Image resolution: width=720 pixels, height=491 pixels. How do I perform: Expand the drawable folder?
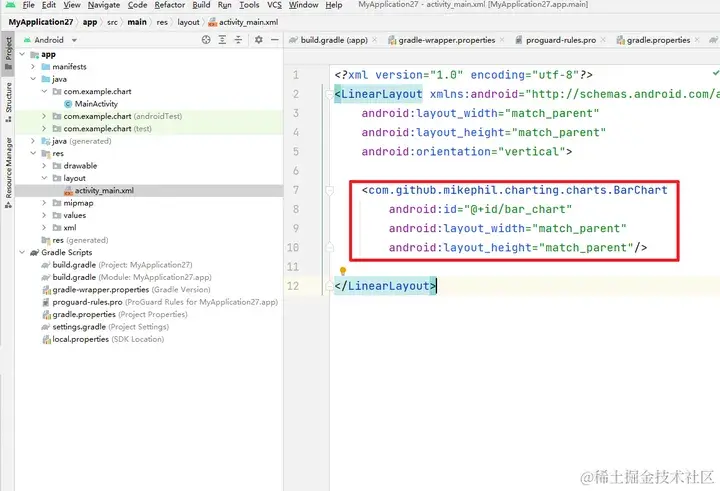coord(44,166)
